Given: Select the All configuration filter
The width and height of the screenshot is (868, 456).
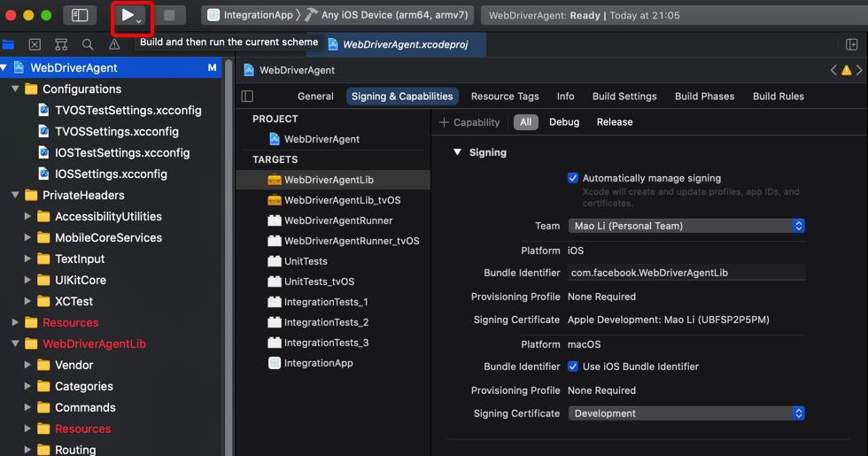Looking at the screenshot, I should (525, 122).
